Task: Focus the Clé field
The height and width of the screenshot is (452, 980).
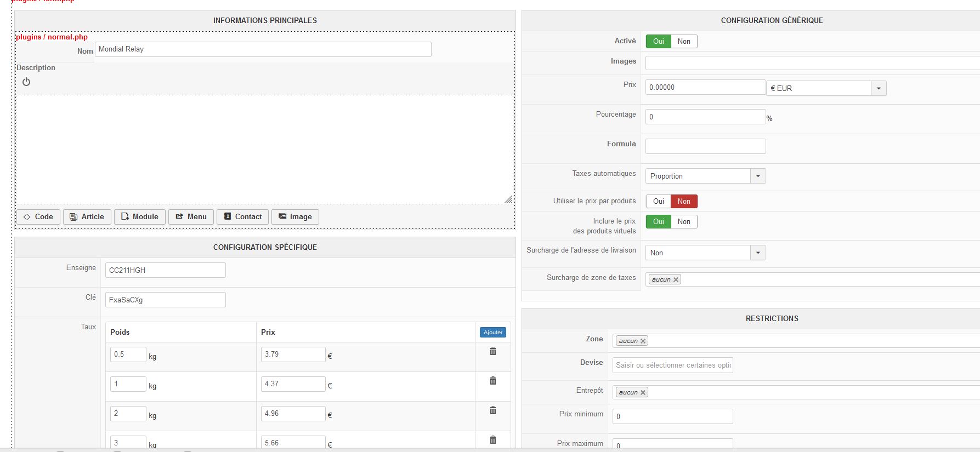Action: tap(165, 300)
